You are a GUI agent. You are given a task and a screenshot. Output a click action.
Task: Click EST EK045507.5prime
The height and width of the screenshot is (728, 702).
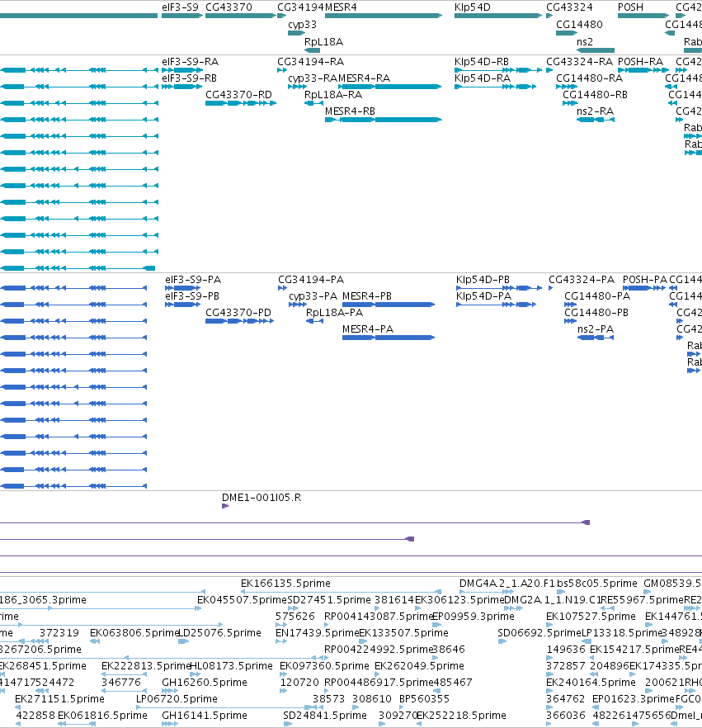243,600
